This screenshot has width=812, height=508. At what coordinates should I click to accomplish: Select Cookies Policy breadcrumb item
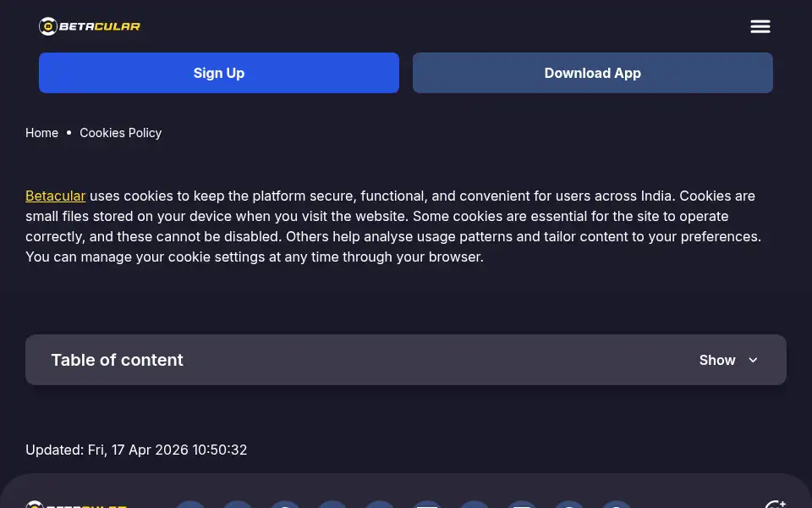[121, 133]
